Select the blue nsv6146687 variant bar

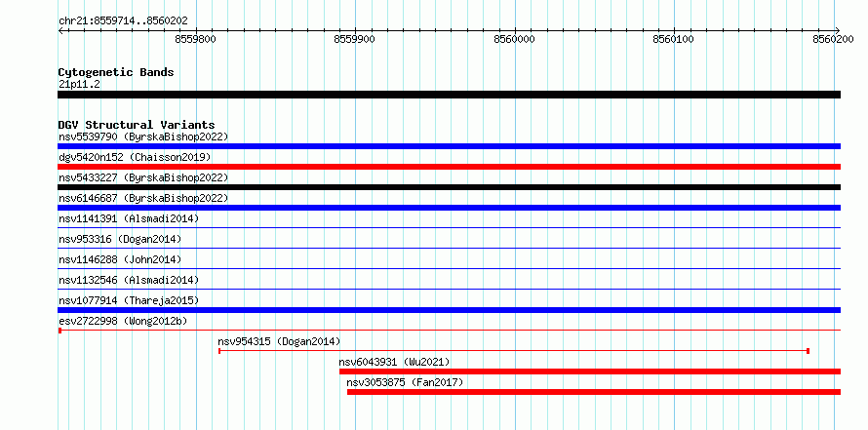point(449,208)
